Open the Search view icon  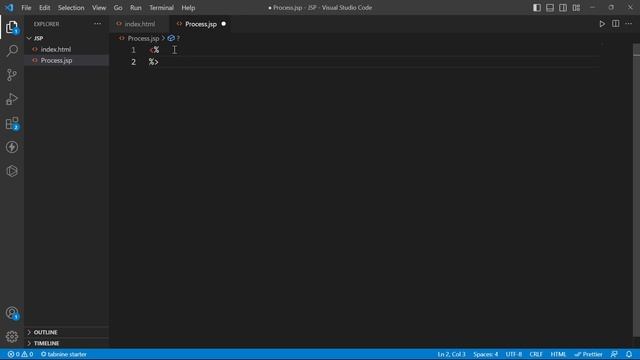(x=12, y=51)
